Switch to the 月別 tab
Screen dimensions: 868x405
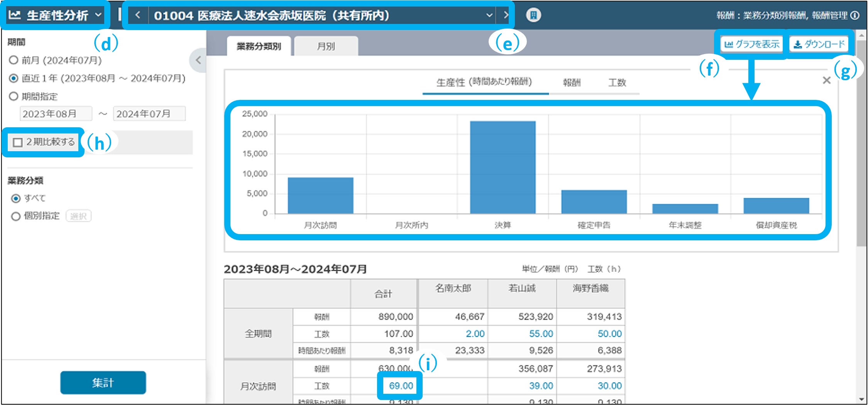[326, 46]
